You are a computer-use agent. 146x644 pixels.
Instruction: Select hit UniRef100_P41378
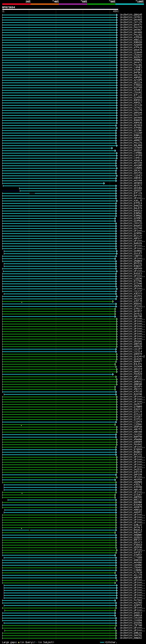pyautogui.click(x=131, y=110)
